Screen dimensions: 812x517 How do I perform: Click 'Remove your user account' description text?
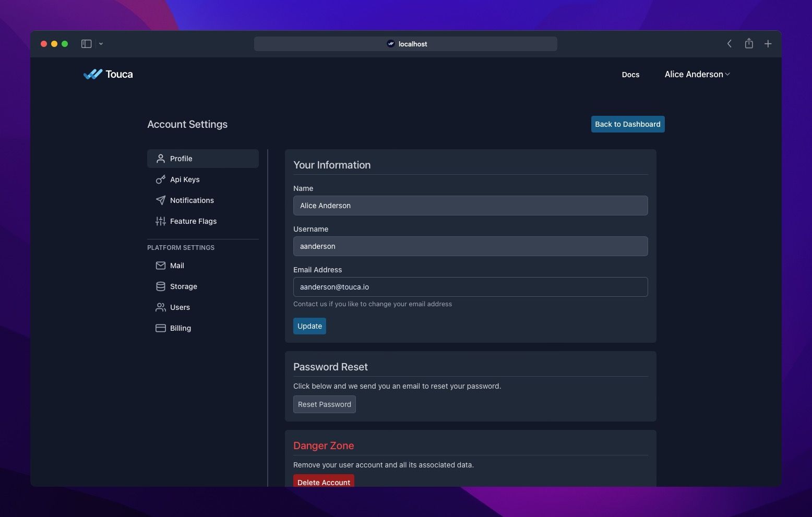[384, 465]
